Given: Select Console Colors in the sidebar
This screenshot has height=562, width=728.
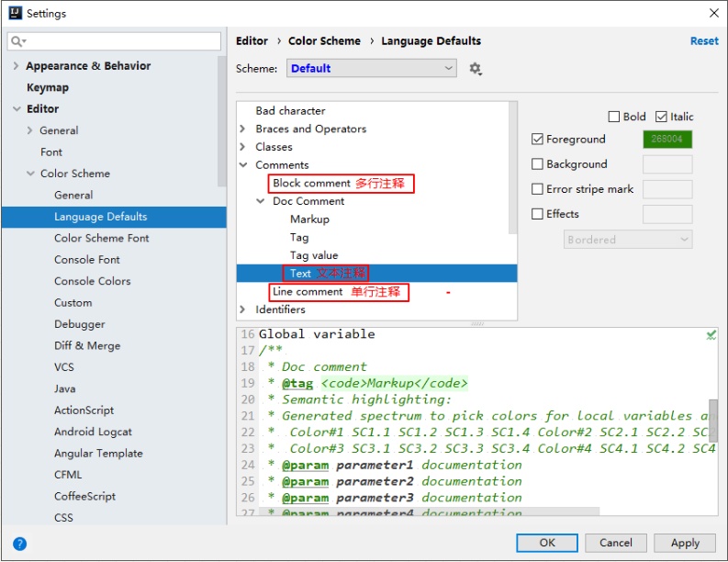Looking at the screenshot, I should point(92,281).
